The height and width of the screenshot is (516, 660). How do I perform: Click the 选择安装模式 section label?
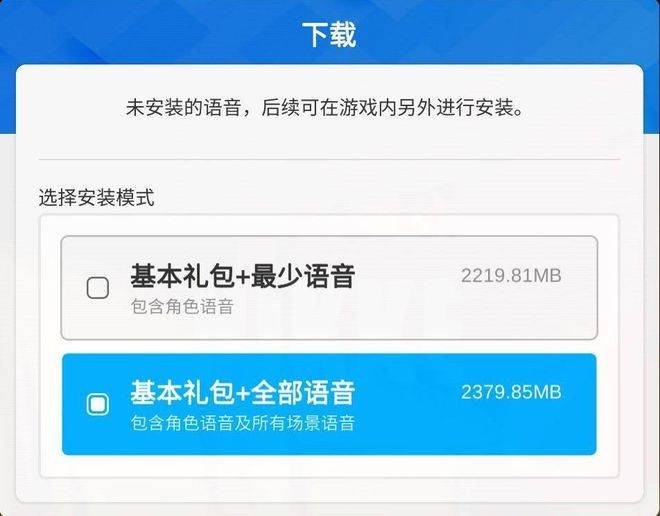tap(96, 197)
